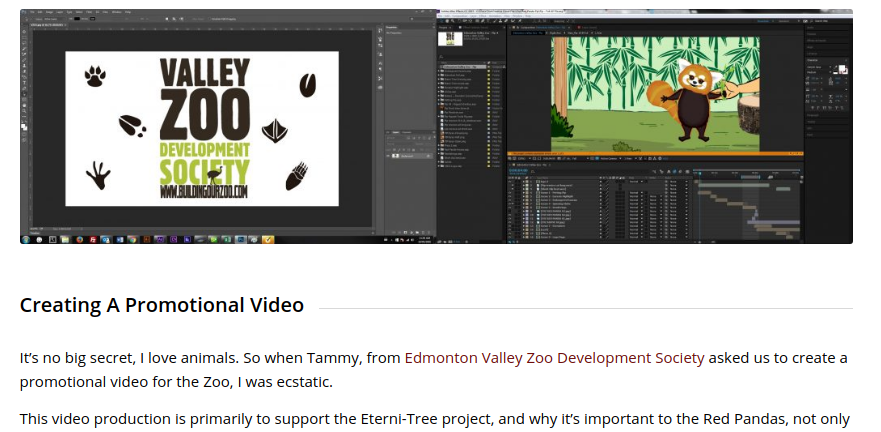Click the red panda in After Effects preview
The width and height of the screenshot is (881, 432).
coord(684,101)
